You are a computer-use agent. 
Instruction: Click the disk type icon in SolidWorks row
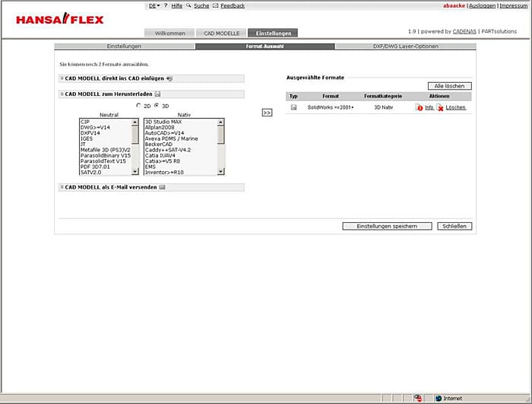click(x=294, y=107)
